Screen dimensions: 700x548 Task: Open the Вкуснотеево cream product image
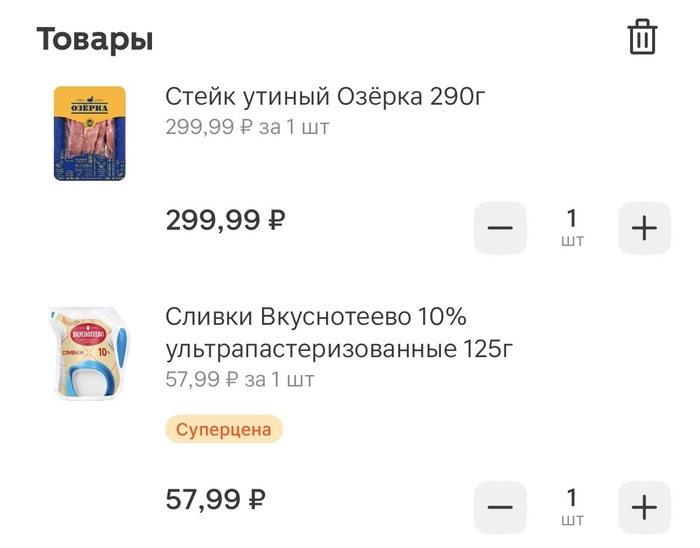(x=89, y=354)
